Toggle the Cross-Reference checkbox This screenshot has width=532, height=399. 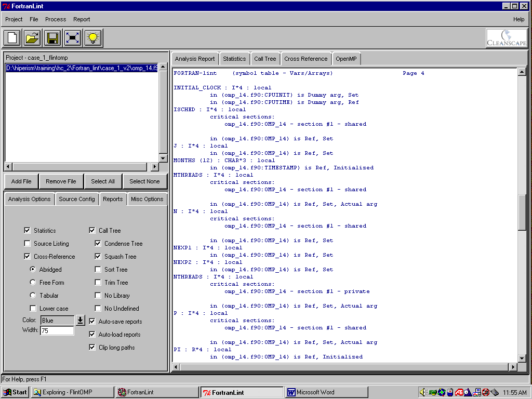(x=27, y=256)
